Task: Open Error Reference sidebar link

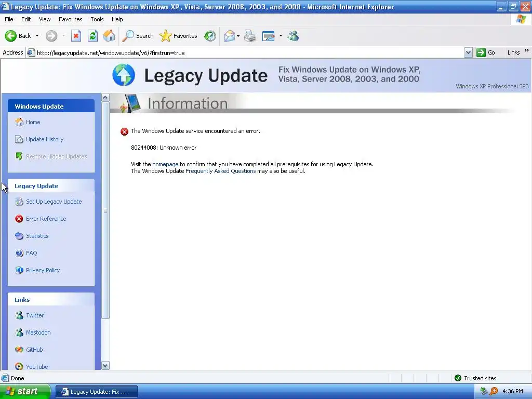Action: pos(46,219)
